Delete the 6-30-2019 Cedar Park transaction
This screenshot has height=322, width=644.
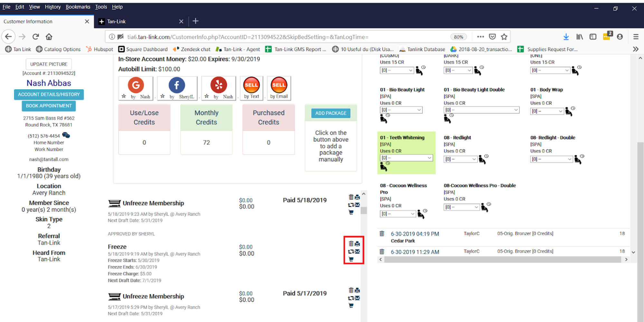[x=382, y=234]
